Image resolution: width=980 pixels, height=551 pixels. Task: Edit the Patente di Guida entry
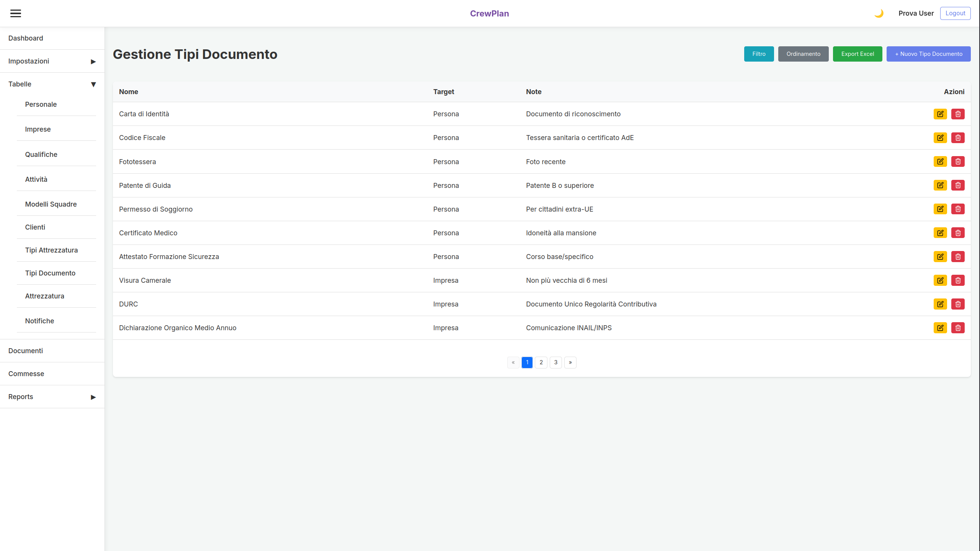click(940, 185)
